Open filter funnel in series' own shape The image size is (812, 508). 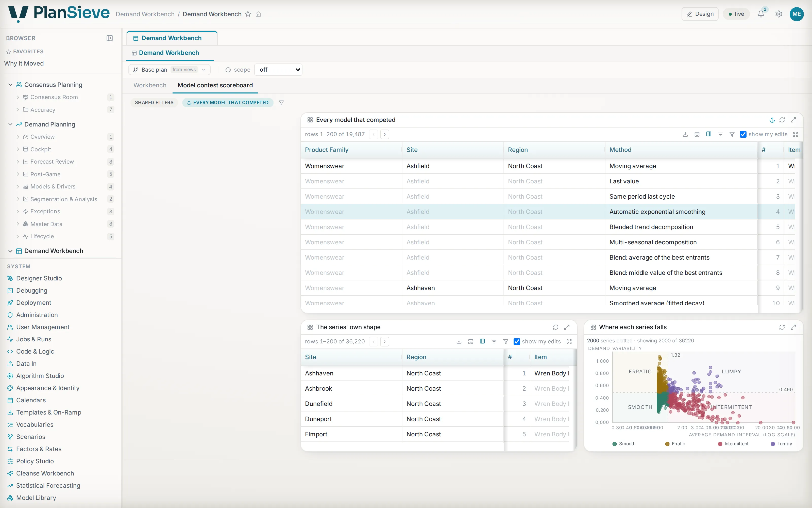click(x=506, y=342)
